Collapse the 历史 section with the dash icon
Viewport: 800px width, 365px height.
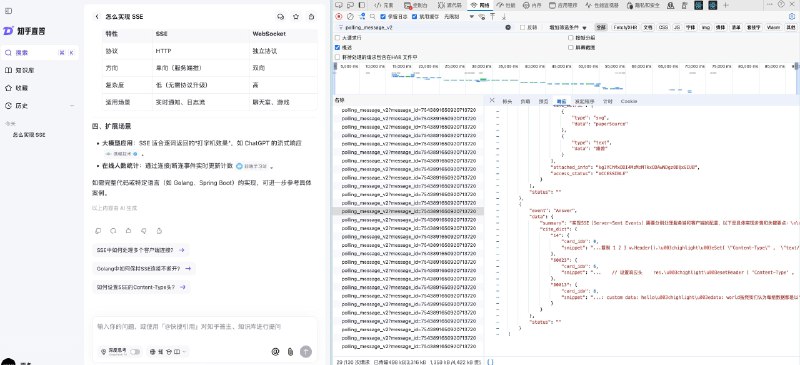(72, 106)
